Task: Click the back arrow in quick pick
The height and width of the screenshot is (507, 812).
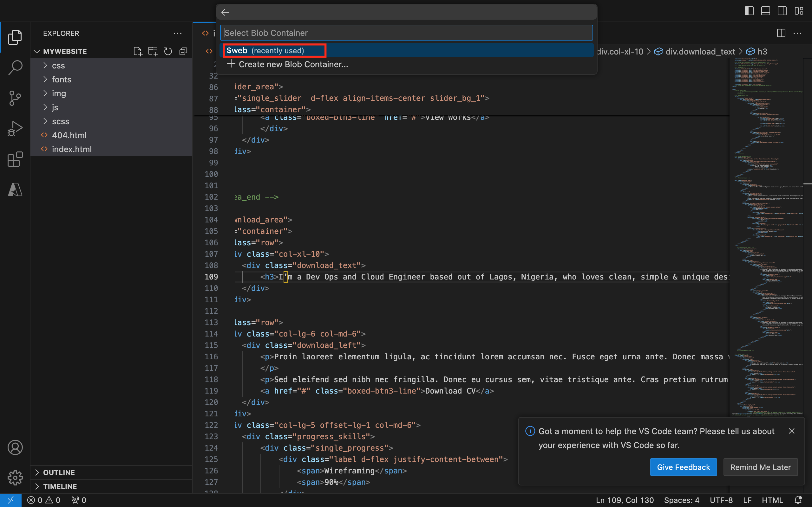Action: point(225,12)
